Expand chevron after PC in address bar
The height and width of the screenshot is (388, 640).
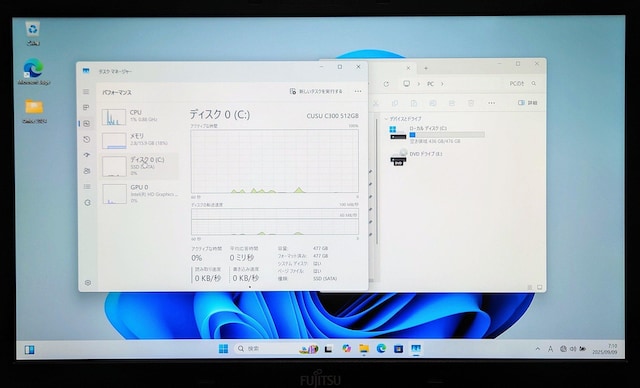pos(442,84)
